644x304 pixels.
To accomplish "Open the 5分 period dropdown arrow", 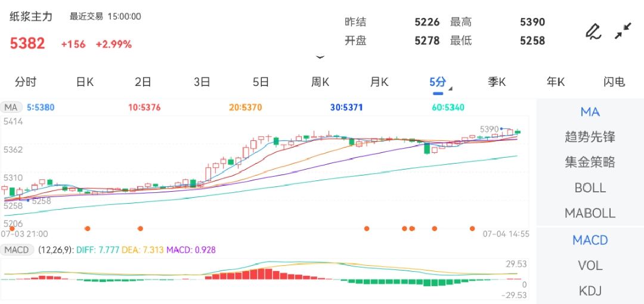I will pos(451,88).
